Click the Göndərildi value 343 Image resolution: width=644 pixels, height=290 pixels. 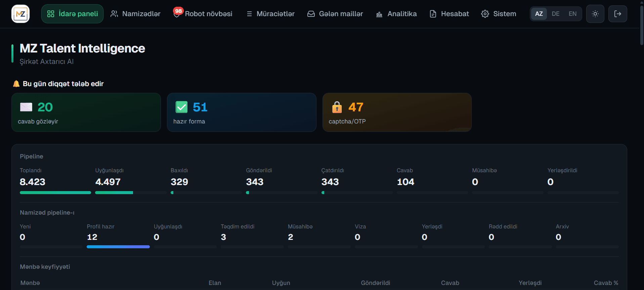[255, 182]
